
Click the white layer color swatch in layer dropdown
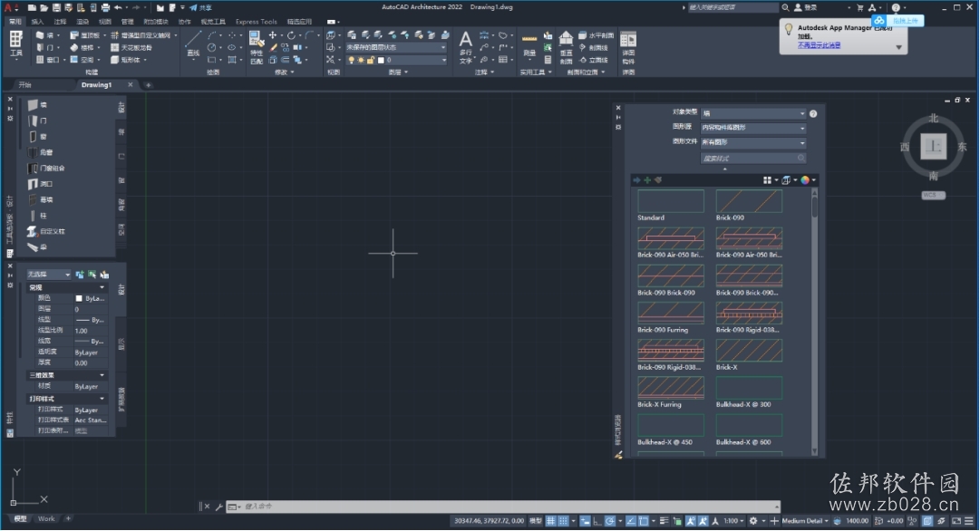pyautogui.click(x=382, y=60)
